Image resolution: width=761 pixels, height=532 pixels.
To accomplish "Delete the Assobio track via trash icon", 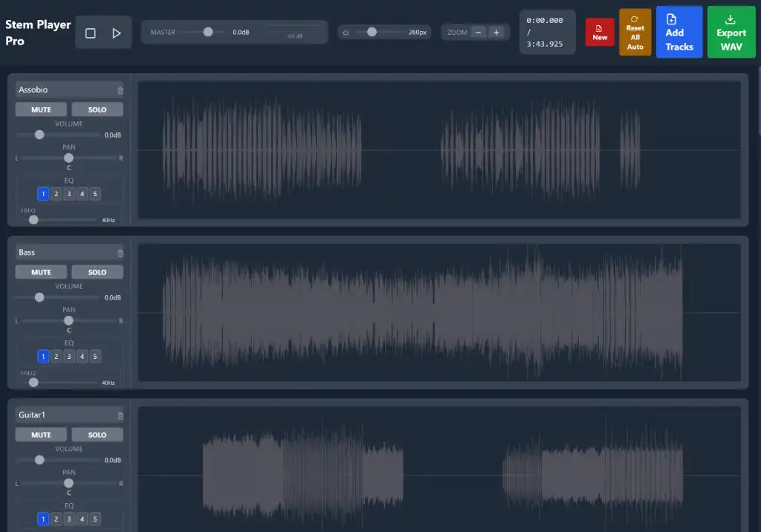I will [x=120, y=91].
